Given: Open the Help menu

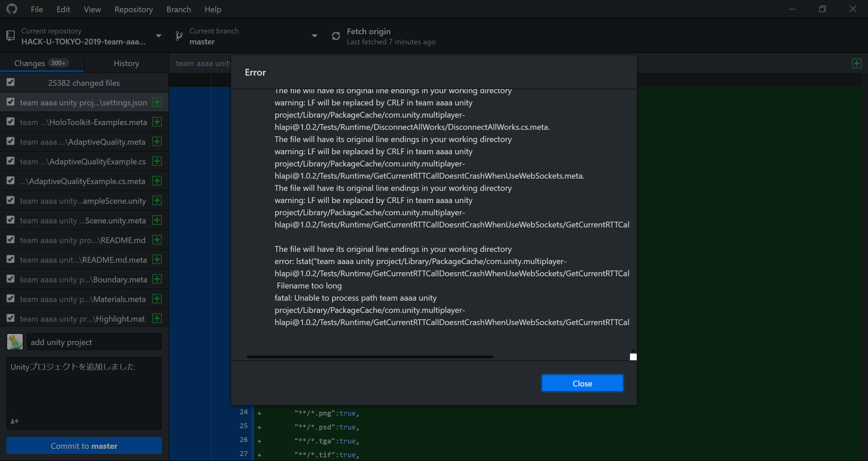Looking at the screenshot, I should (x=213, y=9).
